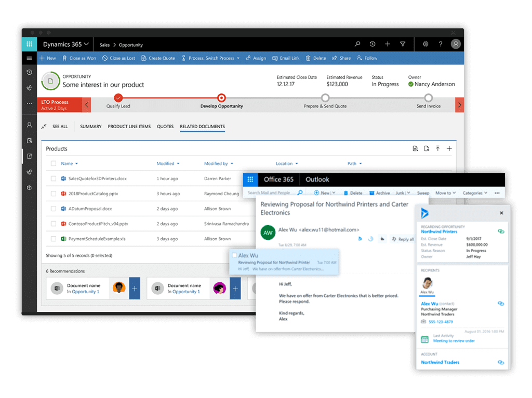Toggle the hamburger navigation menu
This screenshot has height=398, width=532.
coord(30,58)
